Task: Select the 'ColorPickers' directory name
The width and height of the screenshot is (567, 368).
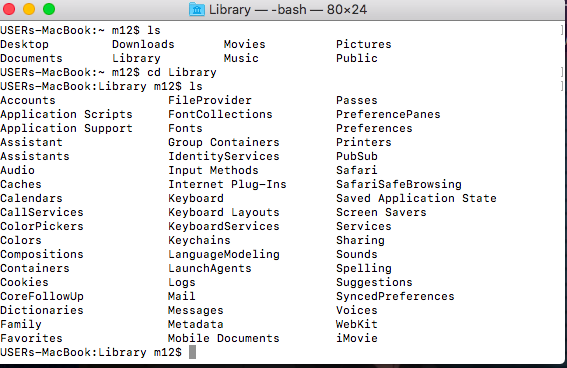Action: pyautogui.click(x=42, y=226)
